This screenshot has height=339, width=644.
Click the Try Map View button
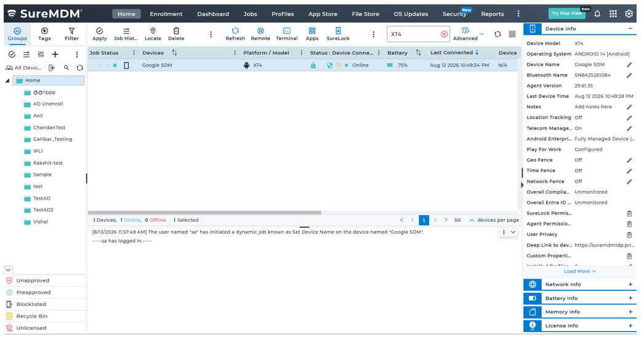pyautogui.click(x=567, y=13)
